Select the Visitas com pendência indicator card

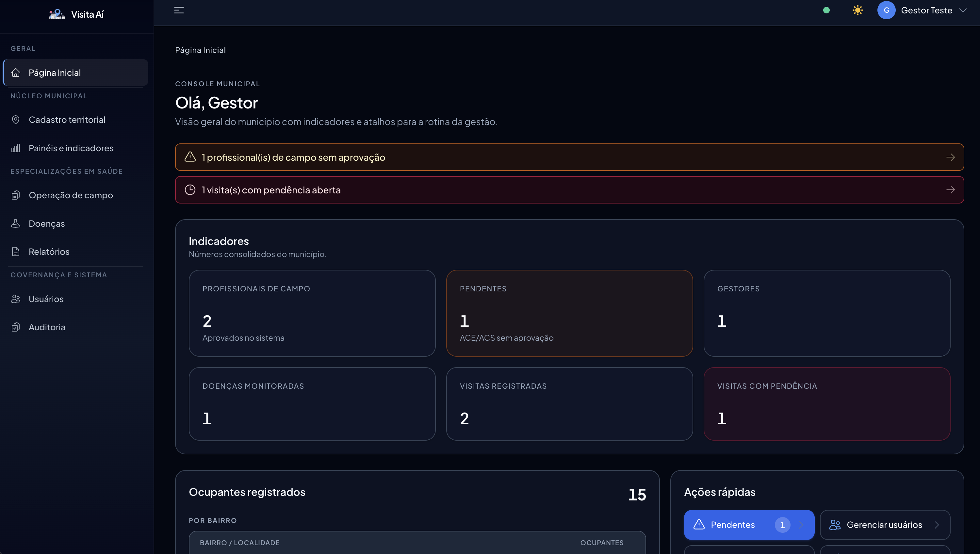(x=827, y=404)
